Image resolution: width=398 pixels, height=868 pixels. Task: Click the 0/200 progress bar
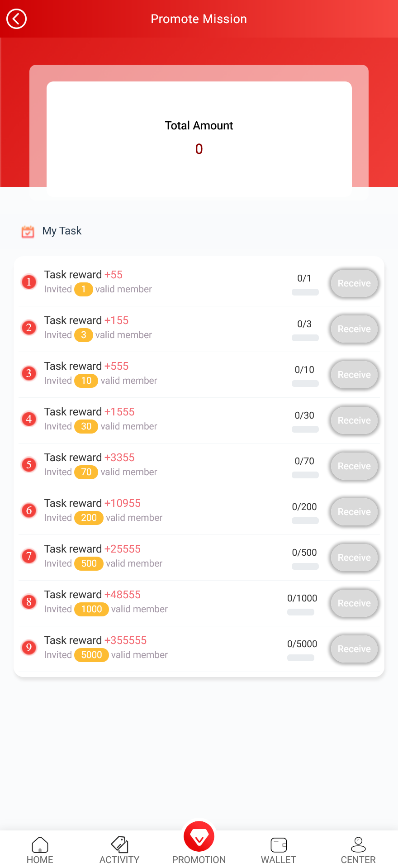coord(305,521)
